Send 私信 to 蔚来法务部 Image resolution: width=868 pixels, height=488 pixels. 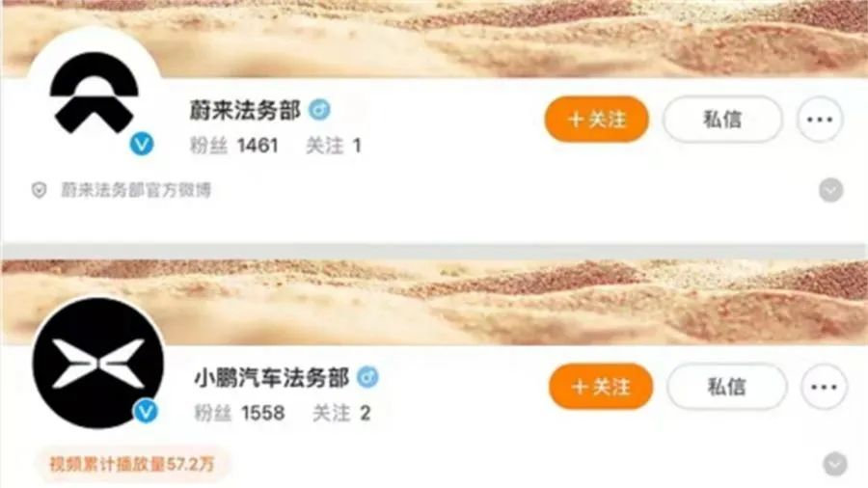pos(722,119)
